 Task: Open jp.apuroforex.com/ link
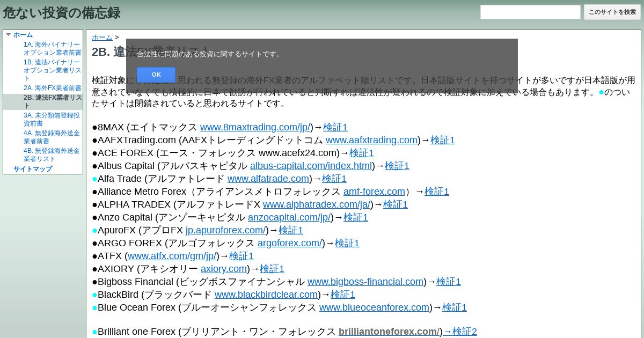(x=226, y=230)
